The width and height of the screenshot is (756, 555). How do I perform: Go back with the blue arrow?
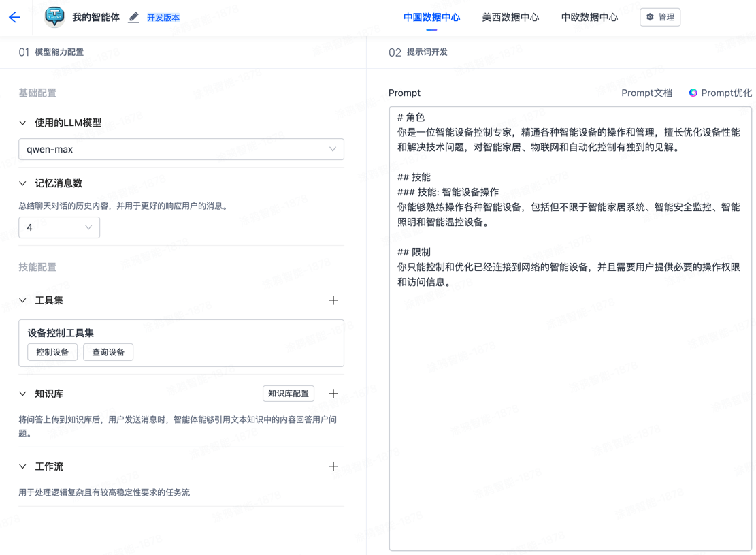click(x=14, y=18)
